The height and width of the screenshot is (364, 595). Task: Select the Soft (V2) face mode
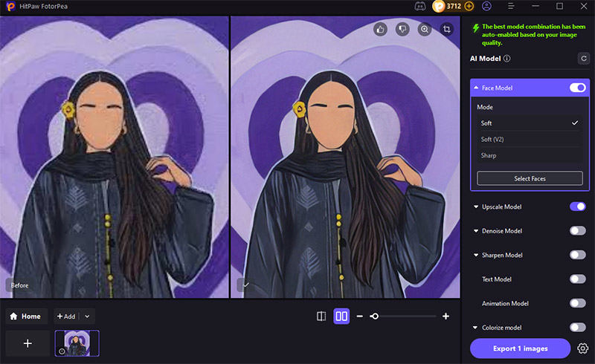[x=530, y=140]
